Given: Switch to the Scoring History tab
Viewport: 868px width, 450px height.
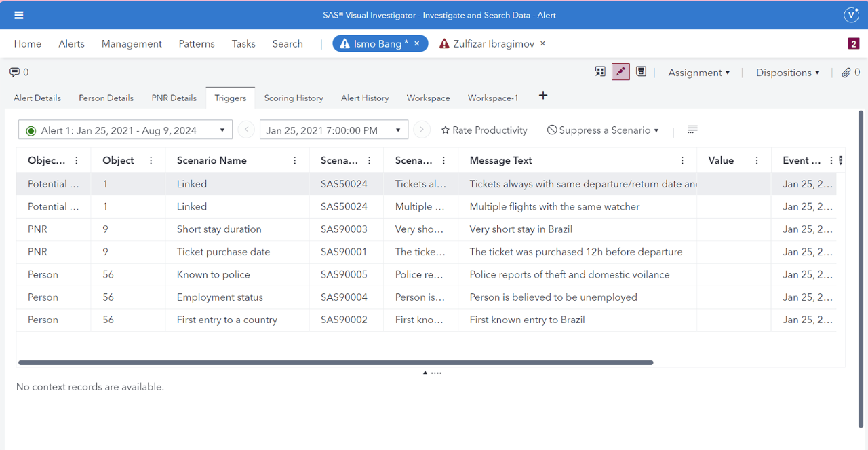Looking at the screenshot, I should [x=293, y=98].
